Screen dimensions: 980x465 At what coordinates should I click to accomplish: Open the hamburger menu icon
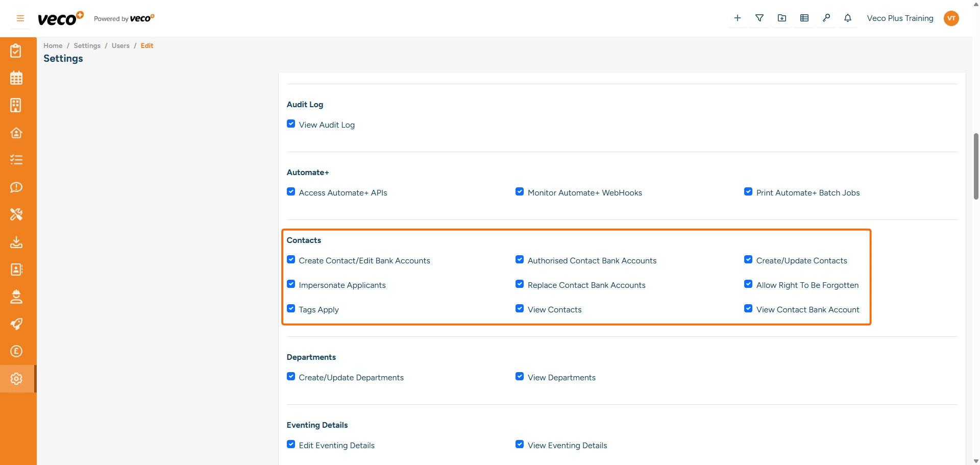20,18
